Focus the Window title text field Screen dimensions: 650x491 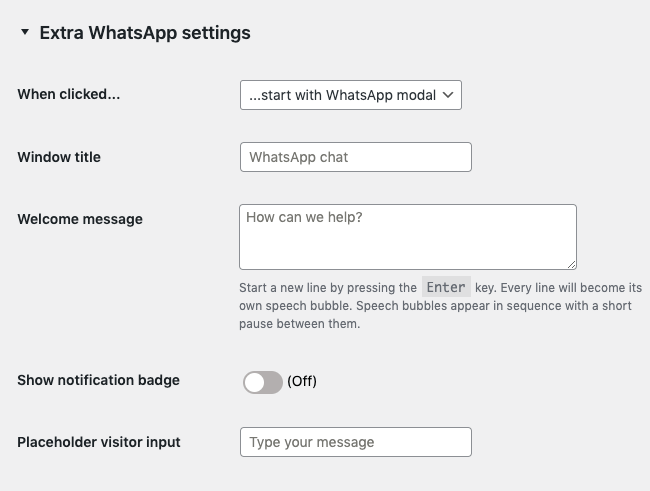[355, 157]
